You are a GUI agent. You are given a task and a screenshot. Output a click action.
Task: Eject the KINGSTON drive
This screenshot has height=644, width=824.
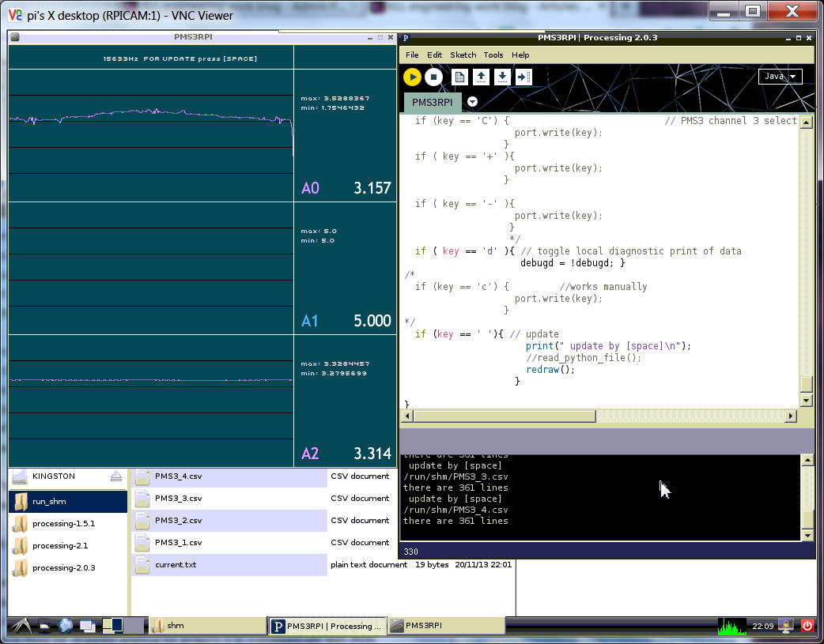[x=115, y=476]
